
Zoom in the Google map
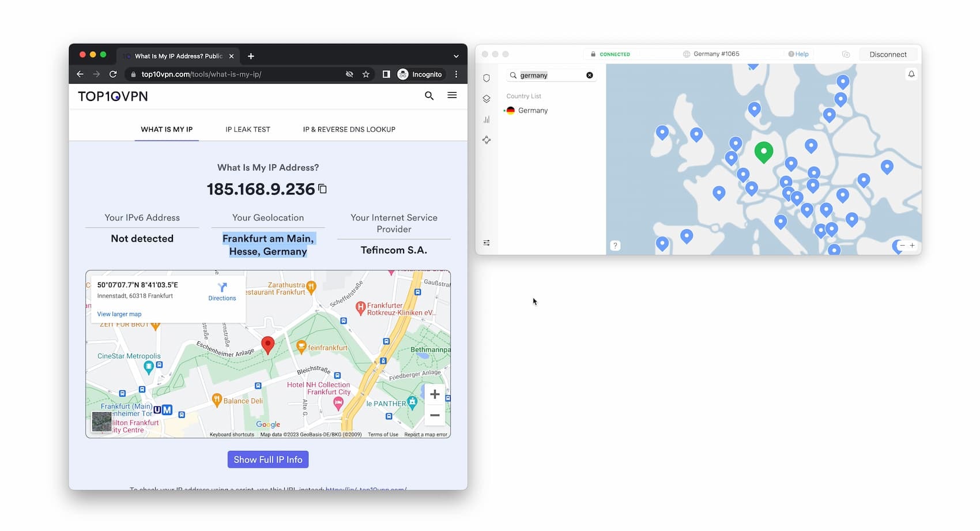click(435, 394)
